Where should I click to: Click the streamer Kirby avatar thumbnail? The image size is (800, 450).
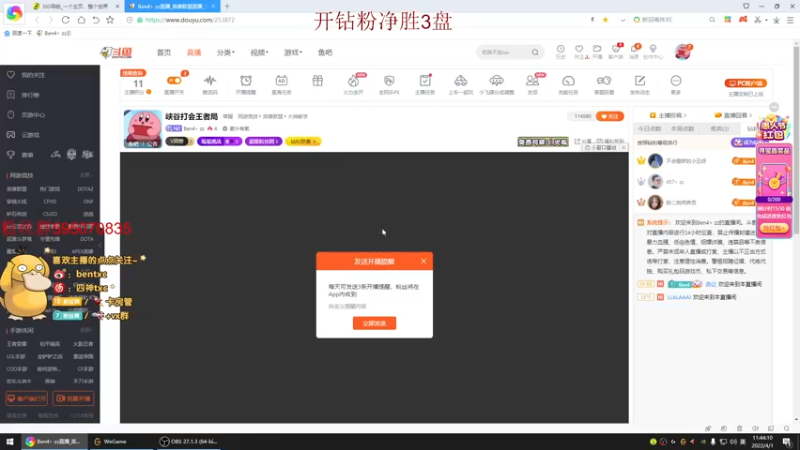pos(142,129)
